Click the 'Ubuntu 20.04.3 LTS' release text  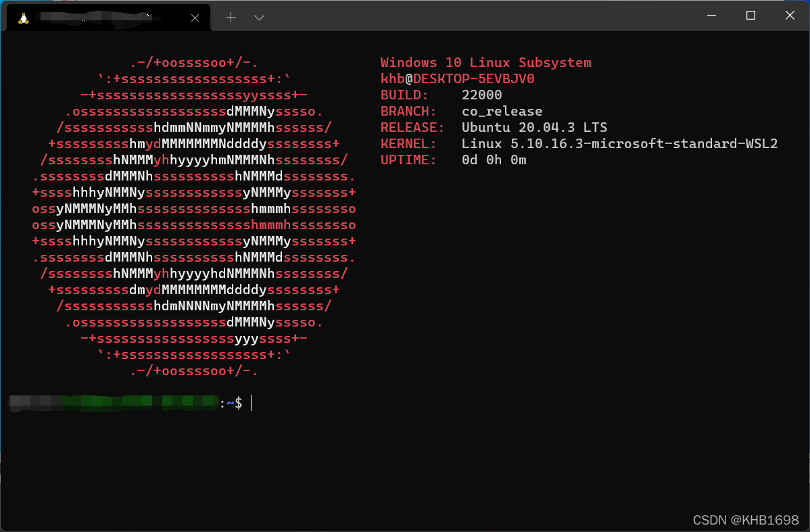click(534, 128)
